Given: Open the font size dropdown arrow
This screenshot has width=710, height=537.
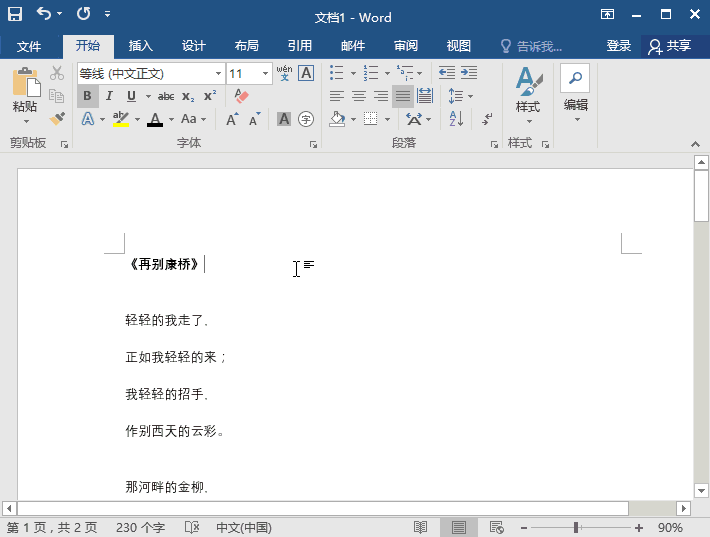Looking at the screenshot, I should (265, 73).
